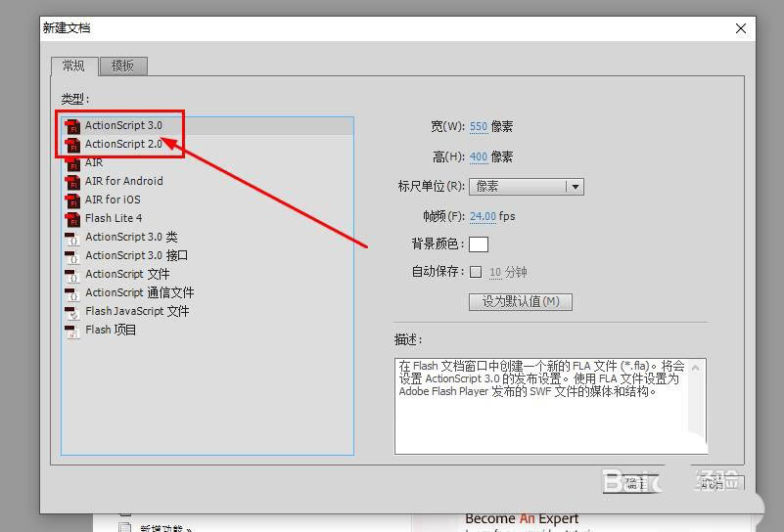The image size is (784, 532).
Task: Click the 背景颜色 white swatch
Action: (x=479, y=244)
